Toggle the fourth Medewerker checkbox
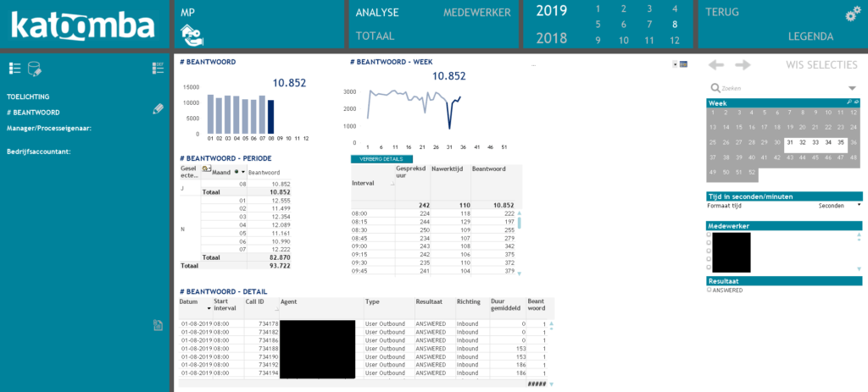868x392 pixels. (x=709, y=259)
